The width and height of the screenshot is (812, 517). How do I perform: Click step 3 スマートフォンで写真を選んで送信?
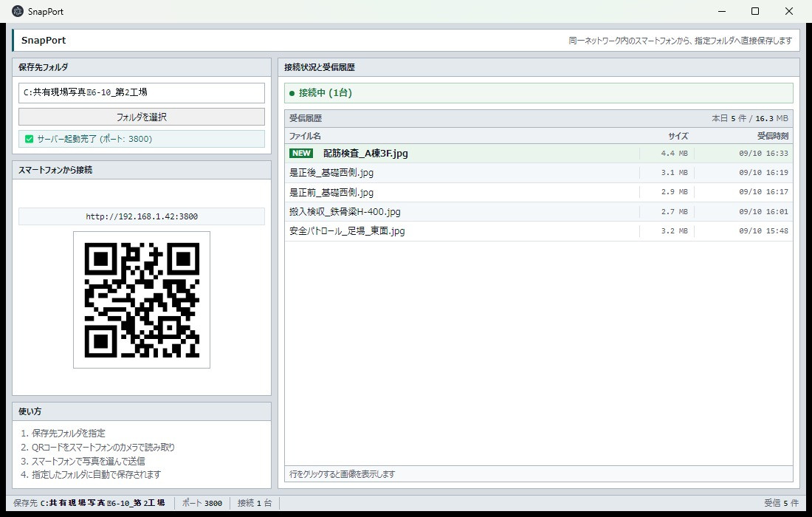pyautogui.click(x=83, y=461)
